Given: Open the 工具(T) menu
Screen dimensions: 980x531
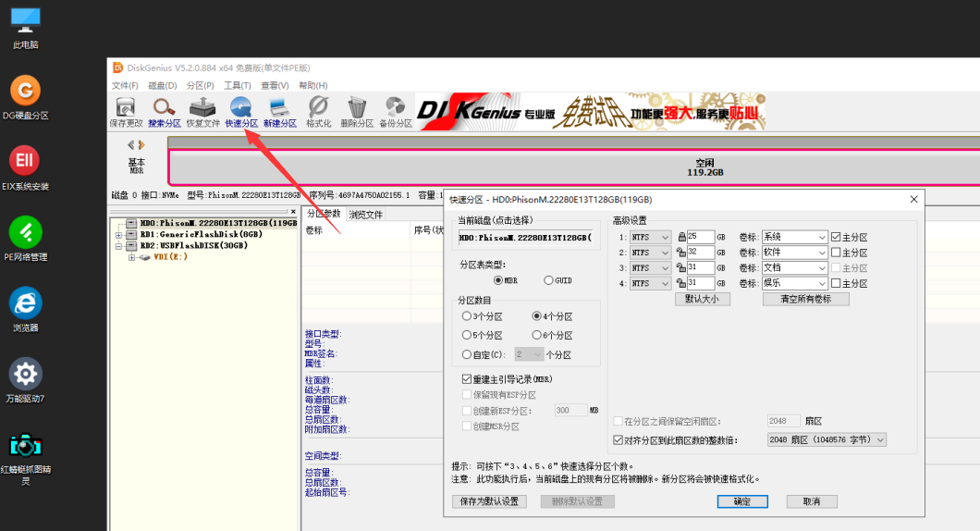Looking at the screenshot, I should pyautogui.click(x=238, y=85).
